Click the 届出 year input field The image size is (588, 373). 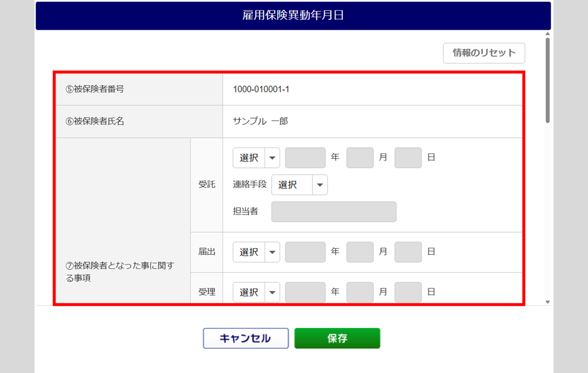tap(305, 252)
